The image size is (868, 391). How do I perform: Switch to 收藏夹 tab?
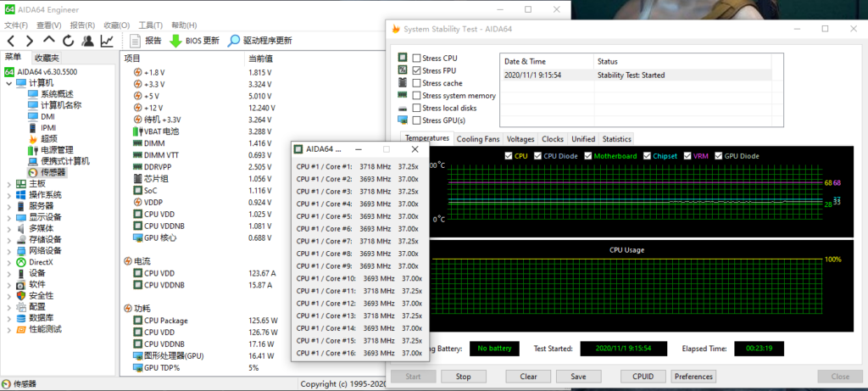(47, 58)
